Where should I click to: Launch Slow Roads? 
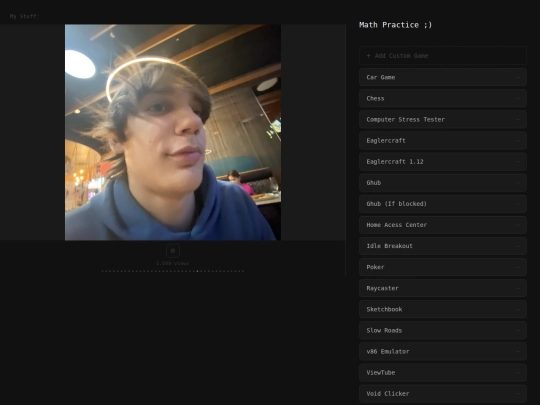click(443, 330)
